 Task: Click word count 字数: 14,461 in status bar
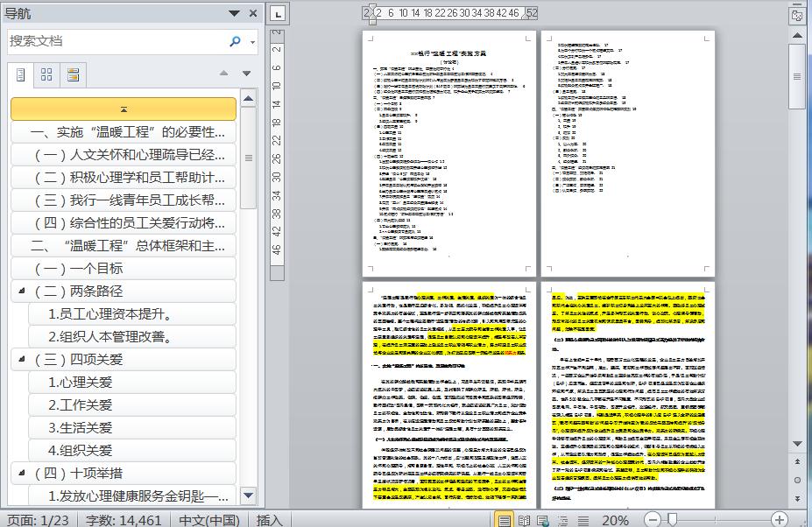point(124,520)
